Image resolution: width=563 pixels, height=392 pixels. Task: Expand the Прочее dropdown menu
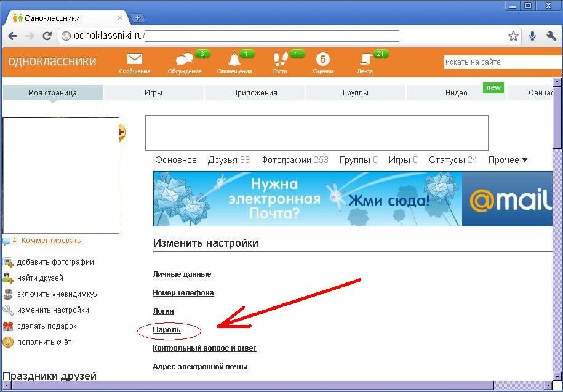(x=508, y=160)
